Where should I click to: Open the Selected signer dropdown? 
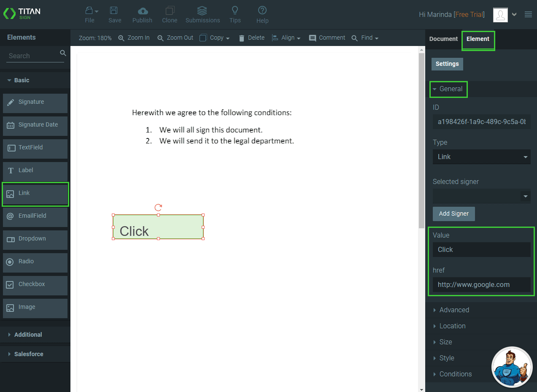tap(481, 196)
